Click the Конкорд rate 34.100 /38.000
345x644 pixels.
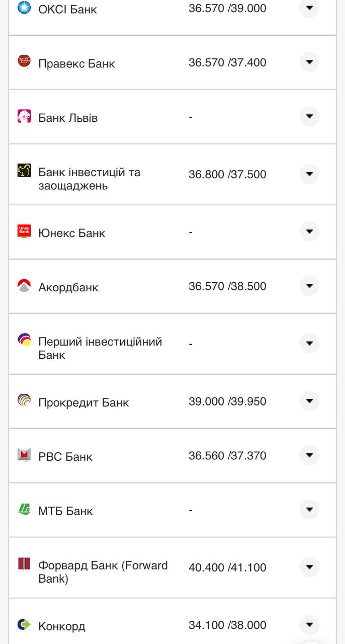pos(227,625)
